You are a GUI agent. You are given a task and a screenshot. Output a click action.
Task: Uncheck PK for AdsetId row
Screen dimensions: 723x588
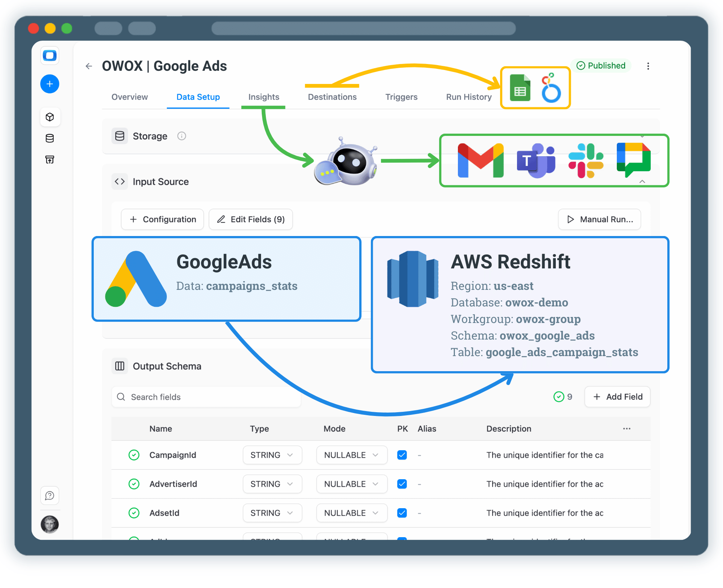click(x=402, y=513)
